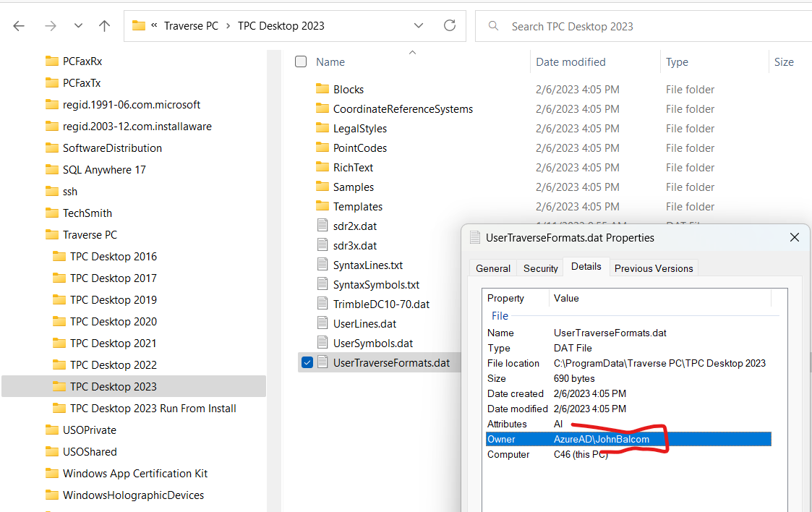Open TPC Desktop 2020 in the tree

tap(114, 322)
